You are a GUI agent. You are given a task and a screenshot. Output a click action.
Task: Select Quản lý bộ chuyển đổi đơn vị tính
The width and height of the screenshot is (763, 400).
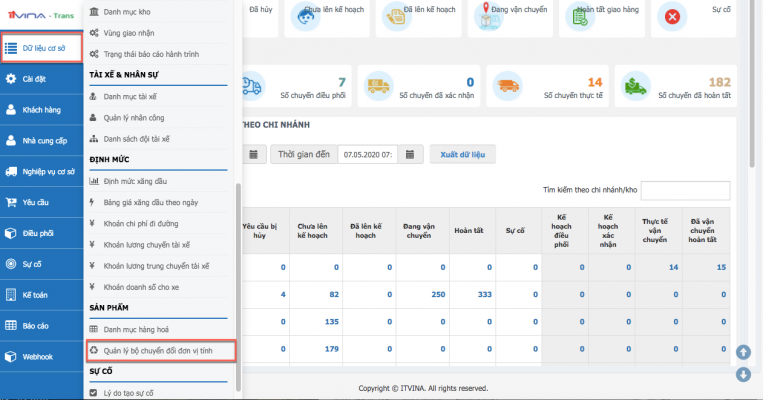[x=161, y=351]
